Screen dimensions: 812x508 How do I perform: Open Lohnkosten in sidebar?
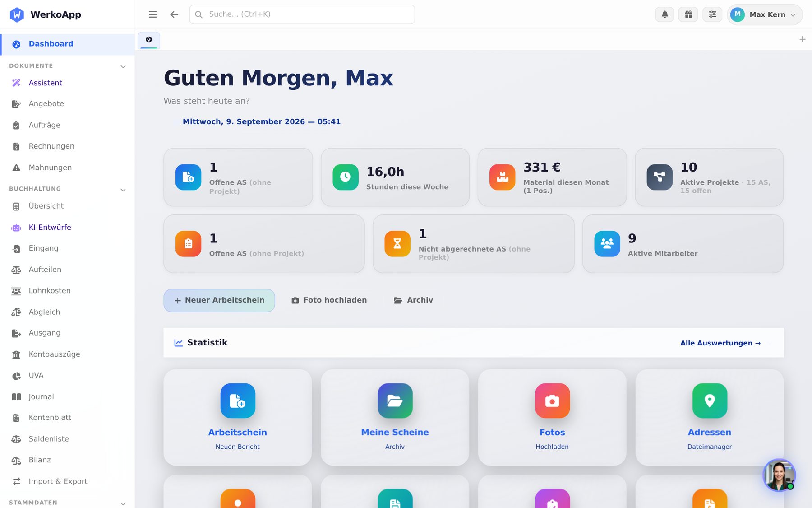click(68, 291)
